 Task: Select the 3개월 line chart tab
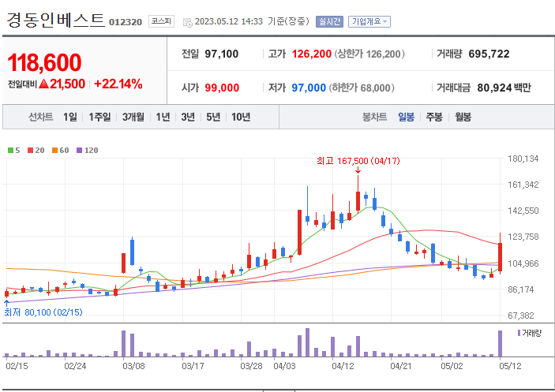pos(133,117)
